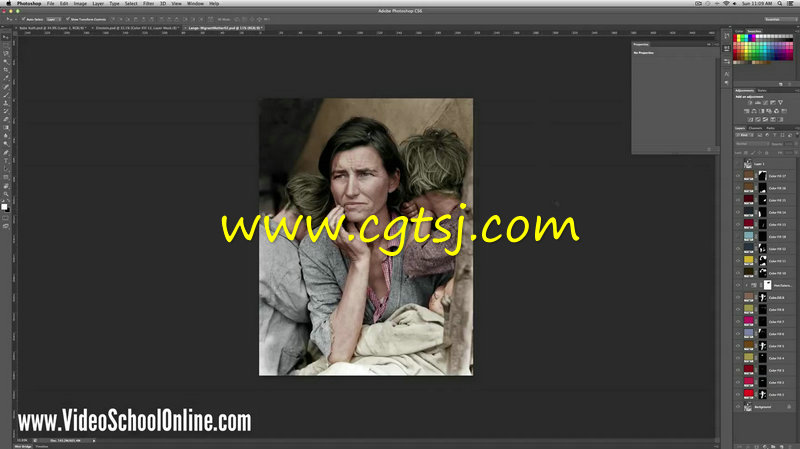Select the Brush tool
This screenshot has height=449, width=800.
click(6, 94)
